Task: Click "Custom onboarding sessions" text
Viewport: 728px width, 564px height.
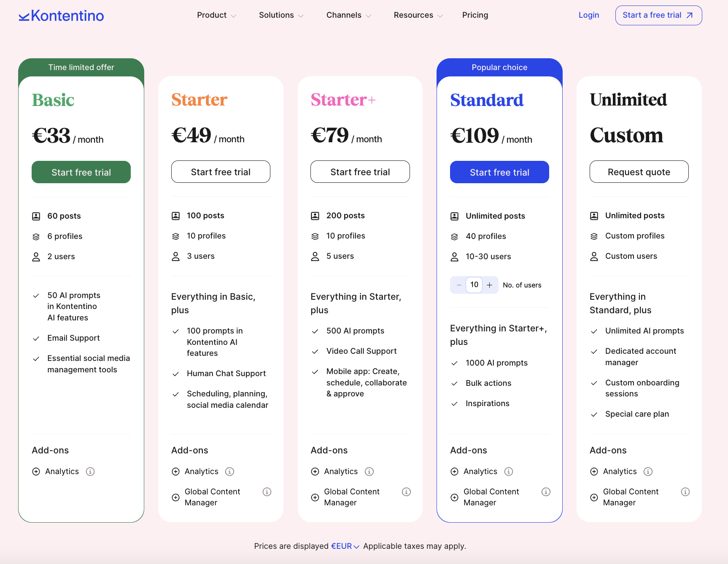Action: click(642, 388)
